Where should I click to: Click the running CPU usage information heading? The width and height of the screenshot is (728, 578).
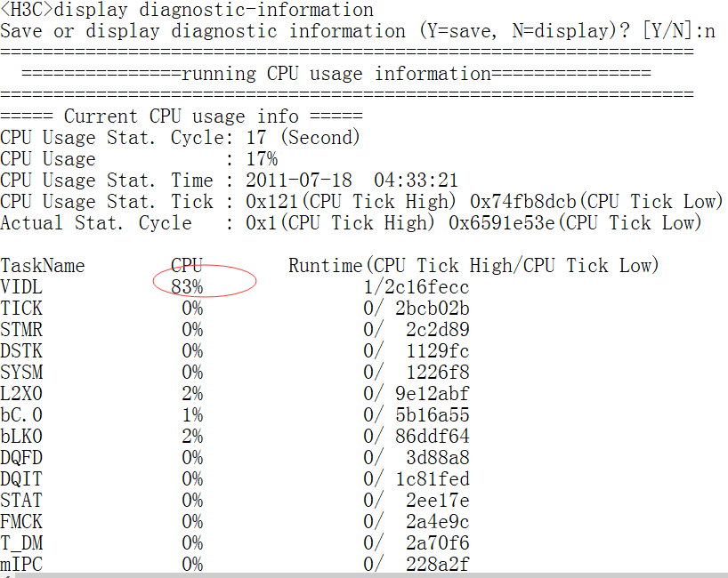click(x=336, y=74)
